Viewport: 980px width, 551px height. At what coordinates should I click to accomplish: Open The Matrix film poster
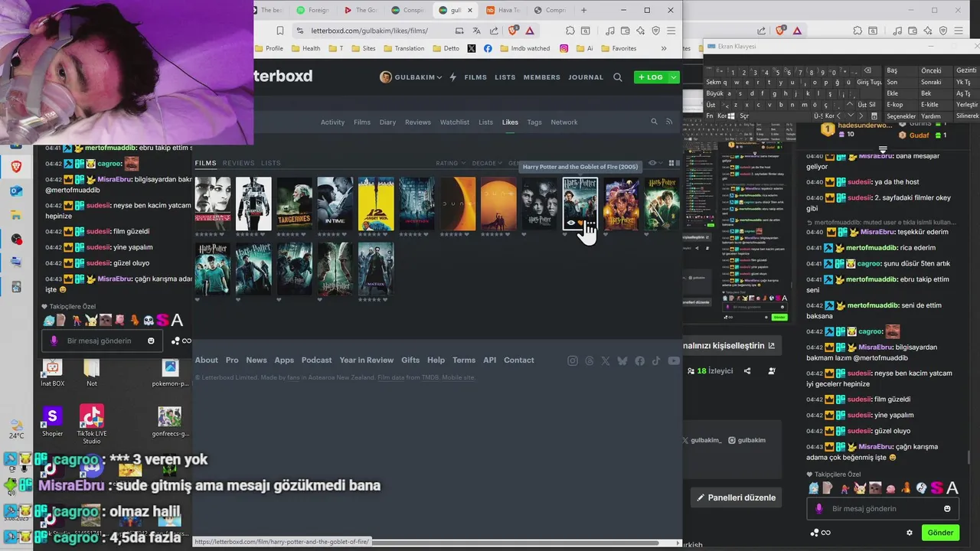[376, 269]
